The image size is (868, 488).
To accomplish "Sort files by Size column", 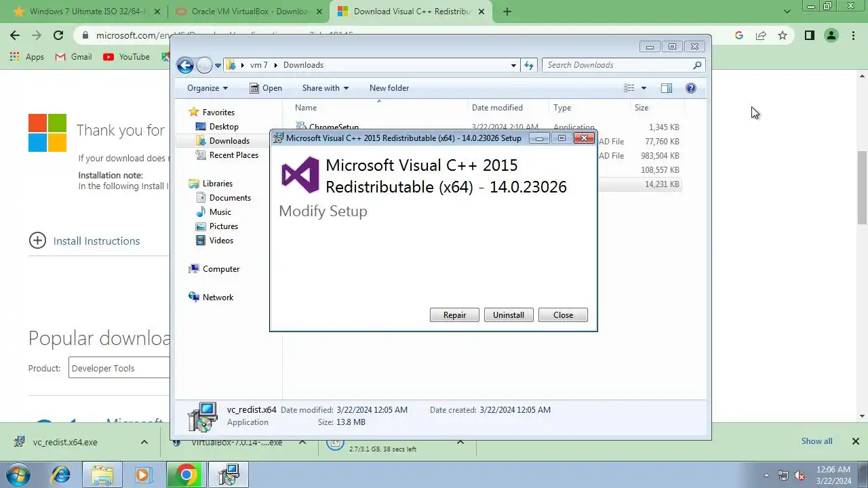I will click(x=657, y=108).
